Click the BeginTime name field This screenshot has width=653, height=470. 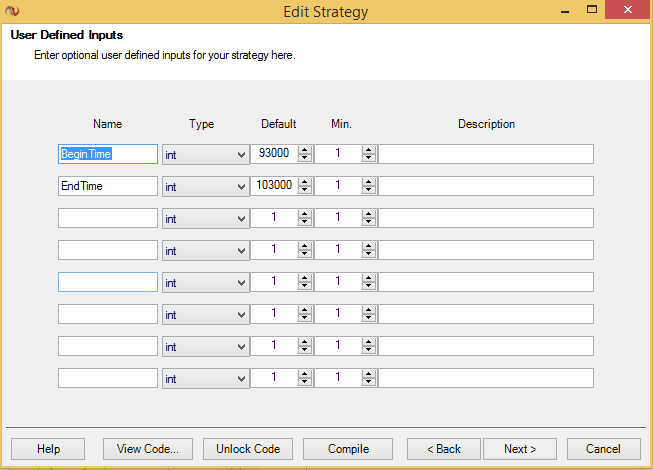tap(108, 154)
